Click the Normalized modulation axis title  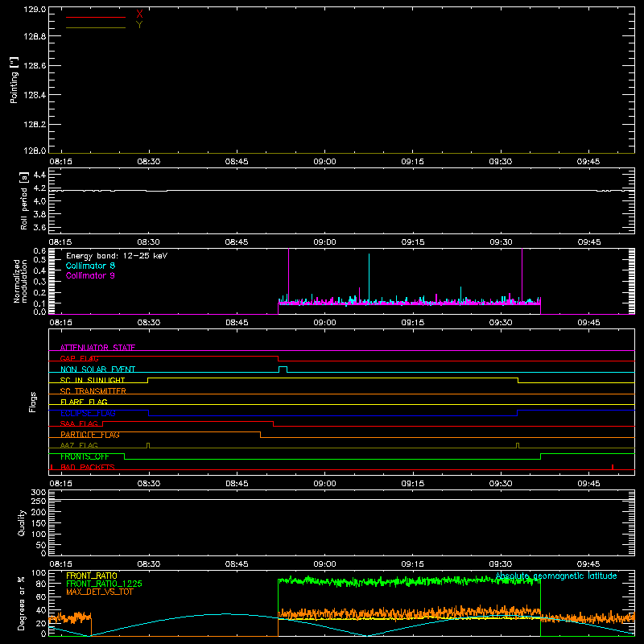[20, 281]
